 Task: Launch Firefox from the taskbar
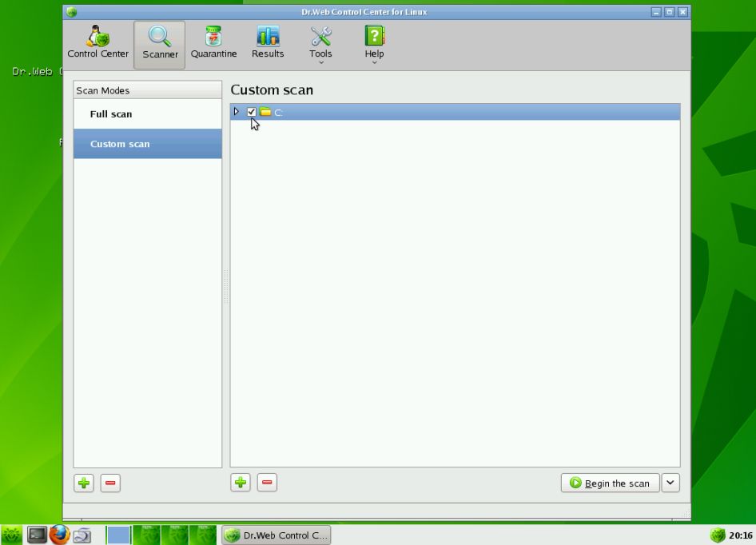tap(60, 535)
